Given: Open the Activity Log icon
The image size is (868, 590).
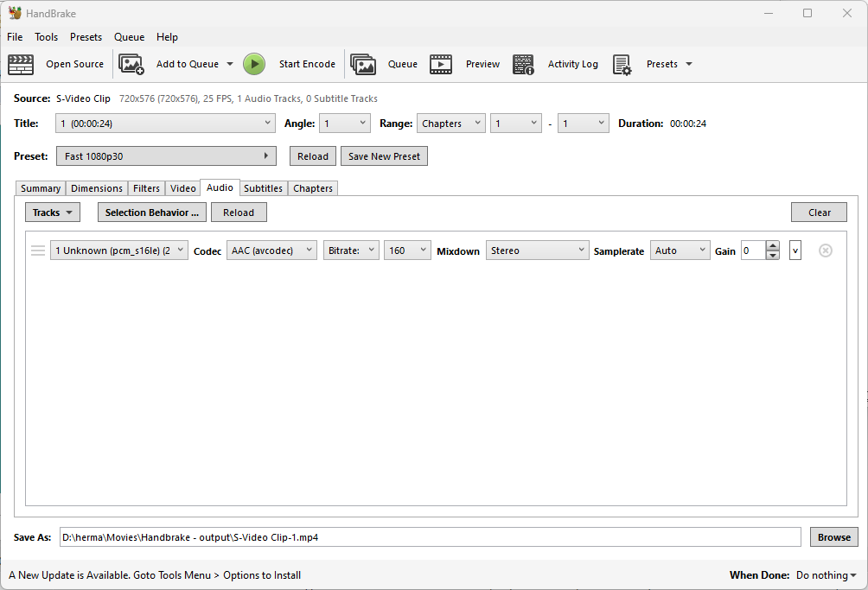Looking at the screenshot, I should coord(523,64).
